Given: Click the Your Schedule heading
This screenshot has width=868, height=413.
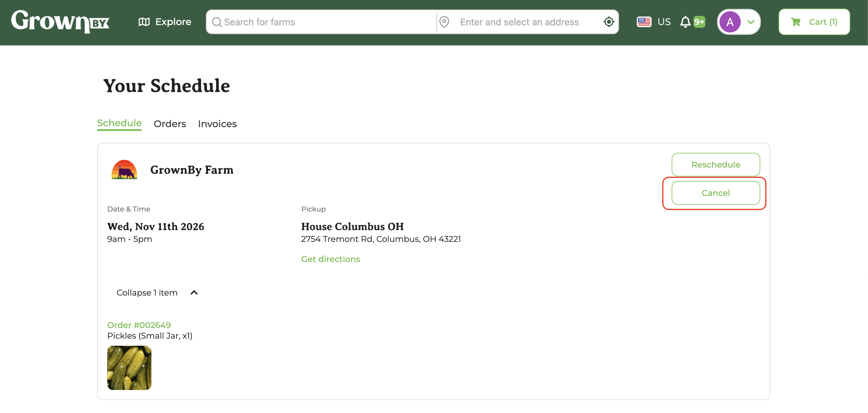Looking at the screenshot, I should pos(167,86).
